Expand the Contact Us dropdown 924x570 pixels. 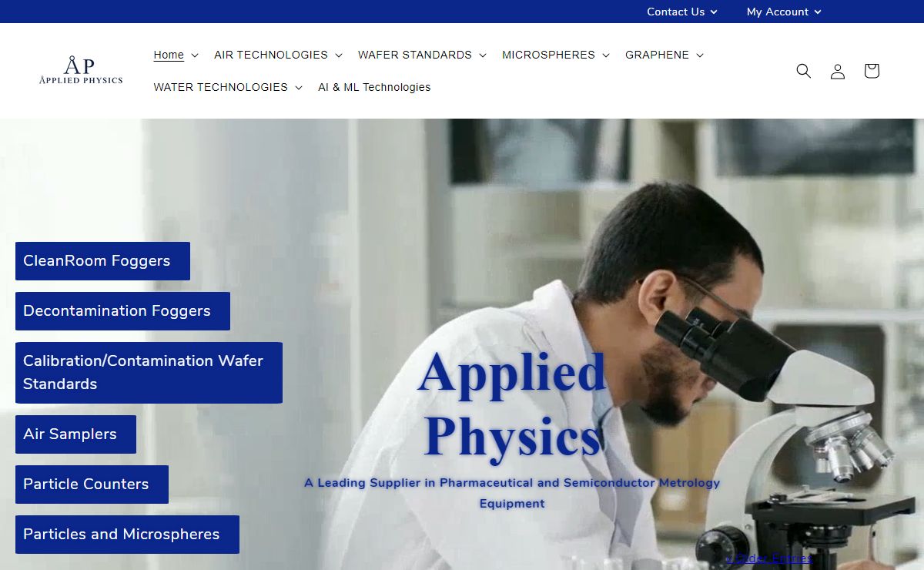pos(682,12)
